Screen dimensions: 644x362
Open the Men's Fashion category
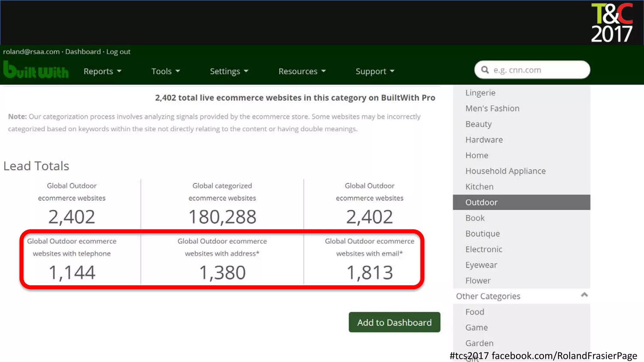(x=492, y=108)
